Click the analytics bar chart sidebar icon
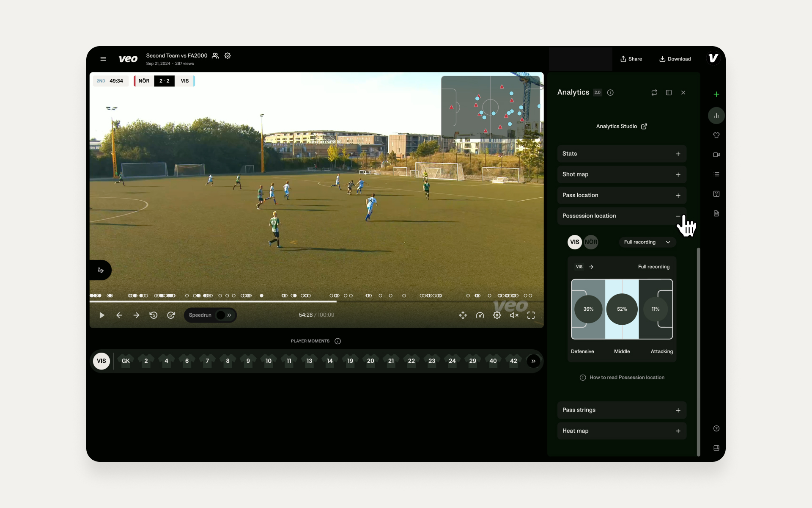Image resolution: width=812 pixels, height=508 pixels. 716,116
